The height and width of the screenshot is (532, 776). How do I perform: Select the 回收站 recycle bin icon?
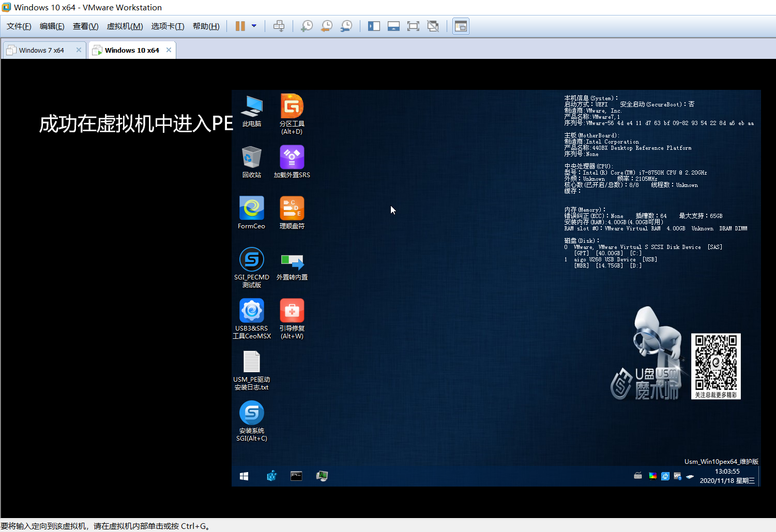click(252, 162)
